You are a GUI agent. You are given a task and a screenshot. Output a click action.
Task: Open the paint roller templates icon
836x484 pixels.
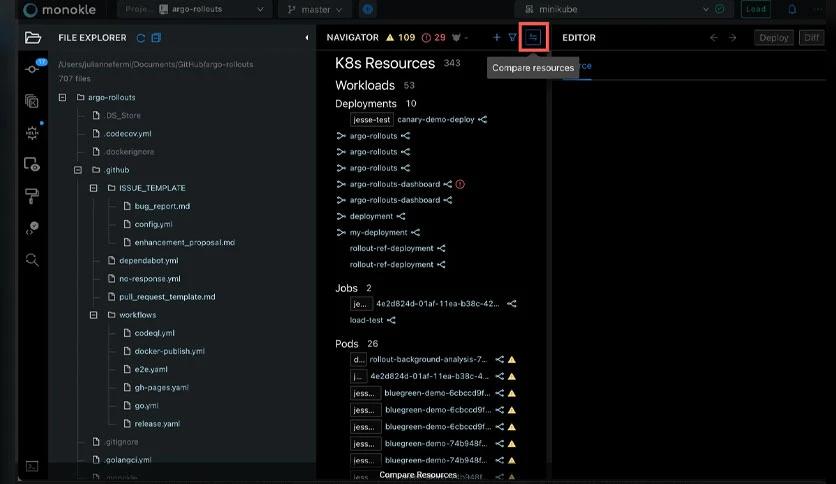(32, 196)
